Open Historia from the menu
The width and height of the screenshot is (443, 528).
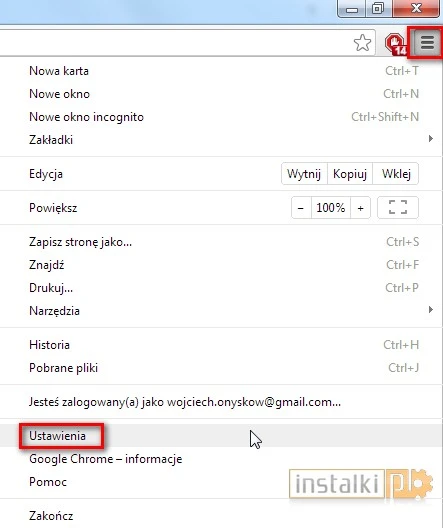pos(221,345)
